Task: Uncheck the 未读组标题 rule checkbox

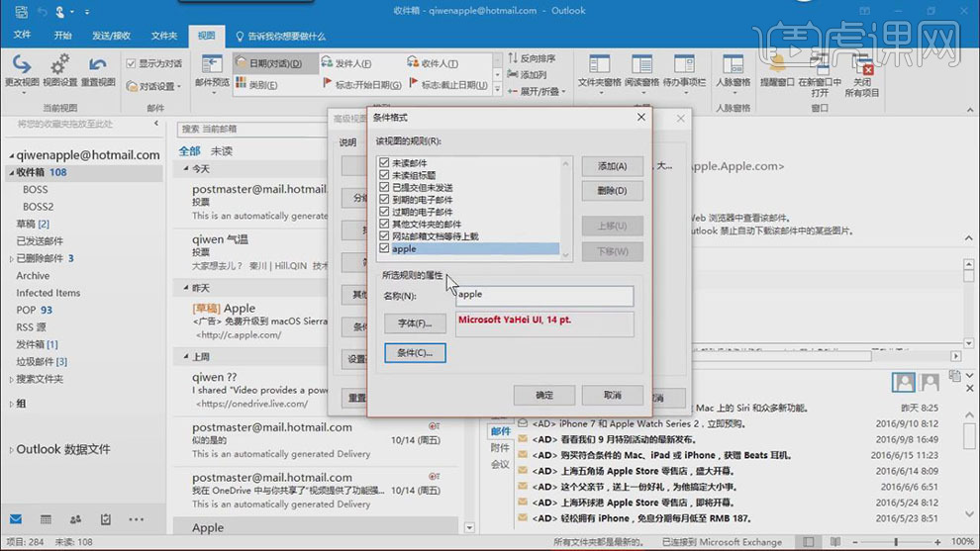Action: click(x=384, y=175)
